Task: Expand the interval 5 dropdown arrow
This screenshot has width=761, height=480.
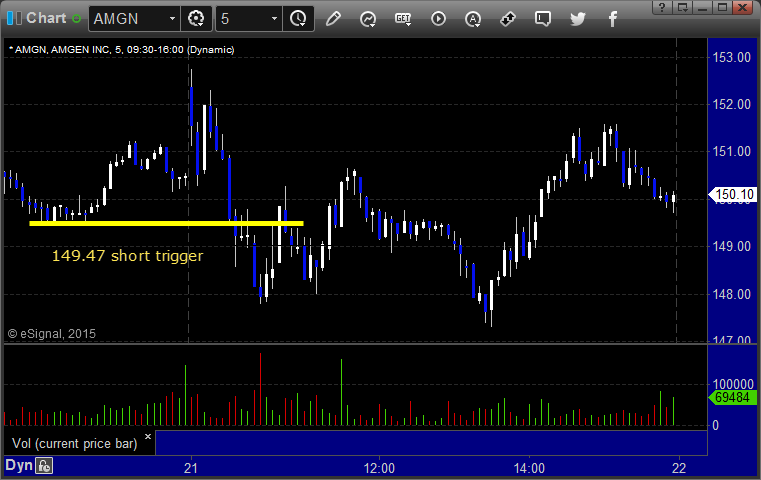Action: click(x=274, y=19)
